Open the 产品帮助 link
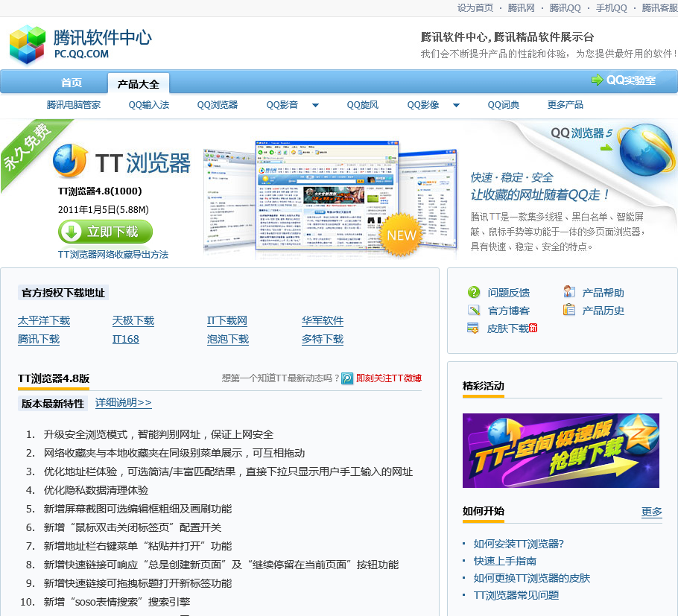 point(603,293)
